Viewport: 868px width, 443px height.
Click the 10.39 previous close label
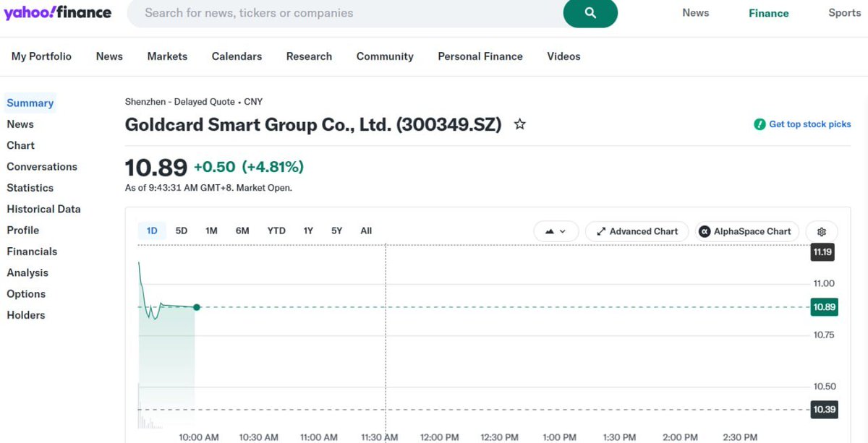pyautogui.click(x=824, y=410)
